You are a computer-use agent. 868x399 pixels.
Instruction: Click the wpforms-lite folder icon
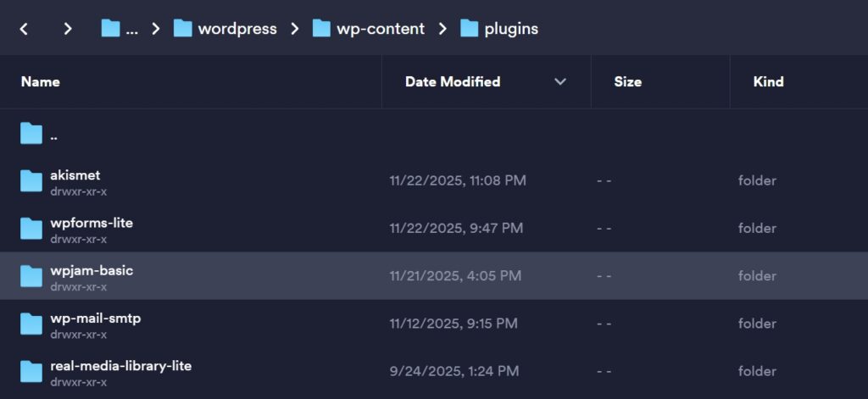[31, 228]
